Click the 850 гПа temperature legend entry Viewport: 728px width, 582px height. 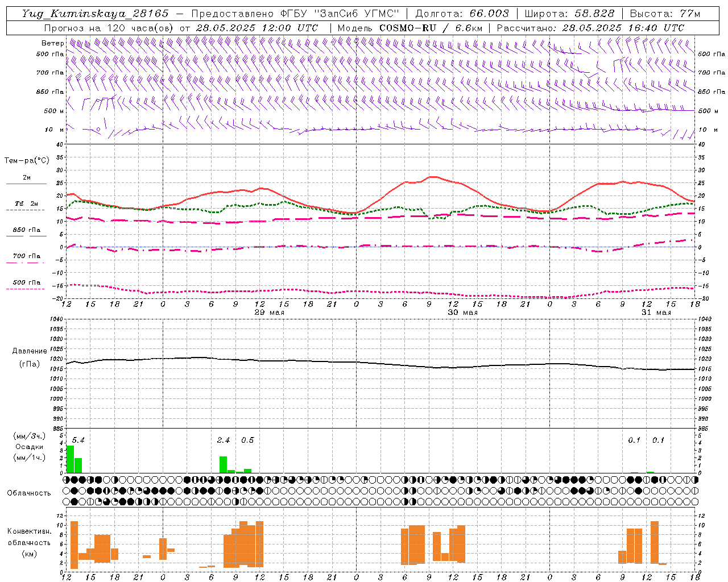pos(26,230)
